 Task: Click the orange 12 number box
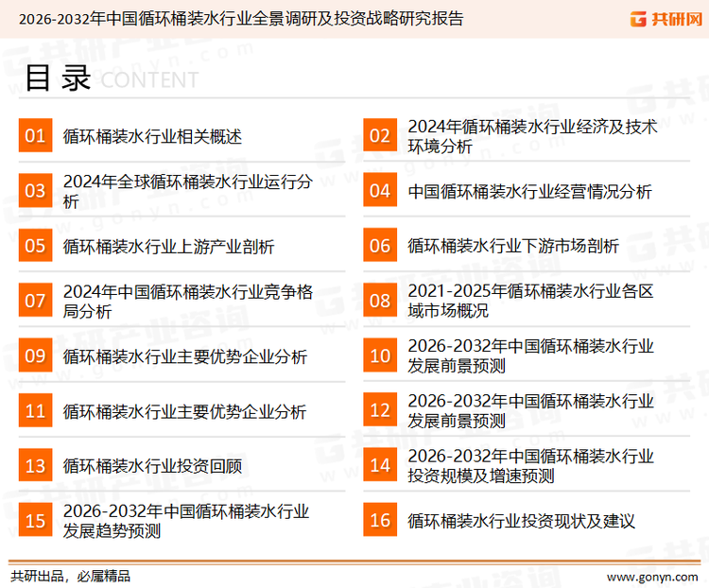pos(380,409)
